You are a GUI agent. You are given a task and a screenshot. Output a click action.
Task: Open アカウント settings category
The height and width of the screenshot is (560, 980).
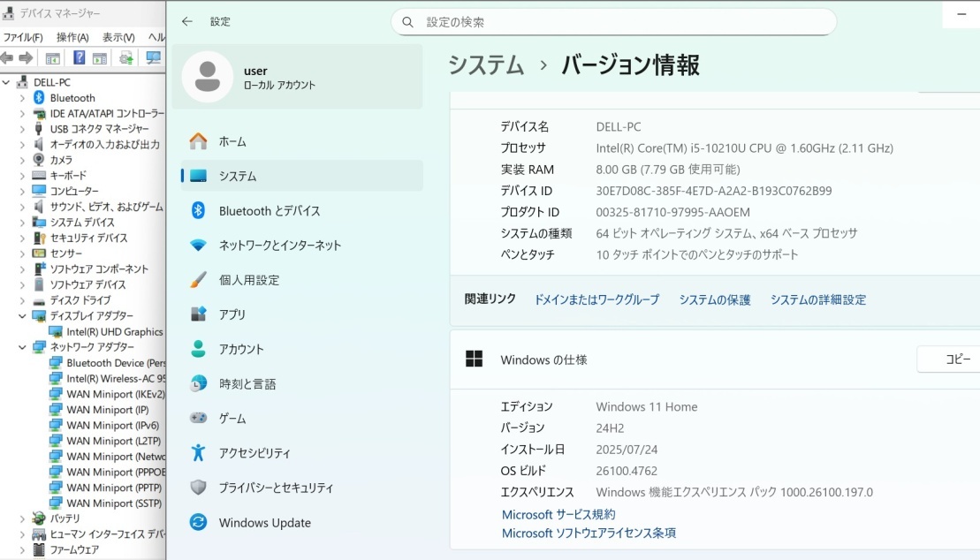[301, 350]
